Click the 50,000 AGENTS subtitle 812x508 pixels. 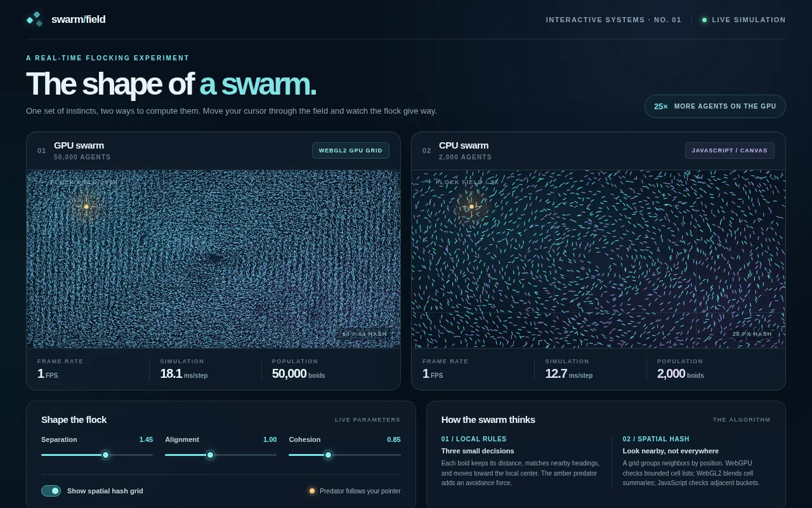pyautogui.click(x=82, y=157)
